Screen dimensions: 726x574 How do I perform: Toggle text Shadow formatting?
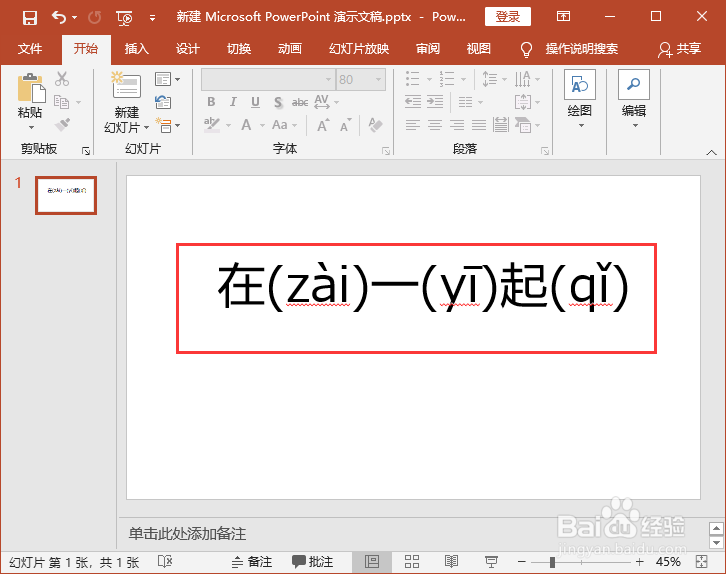278,102
